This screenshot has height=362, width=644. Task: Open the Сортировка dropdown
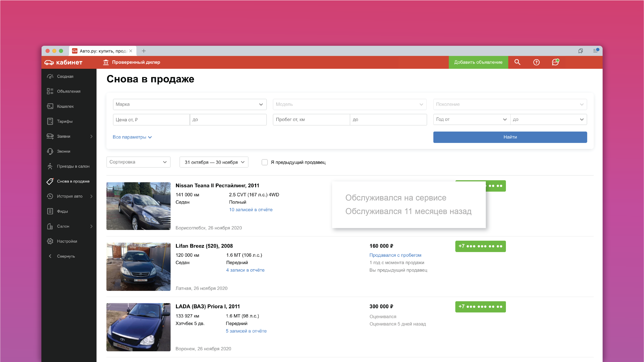coord(138,162)
